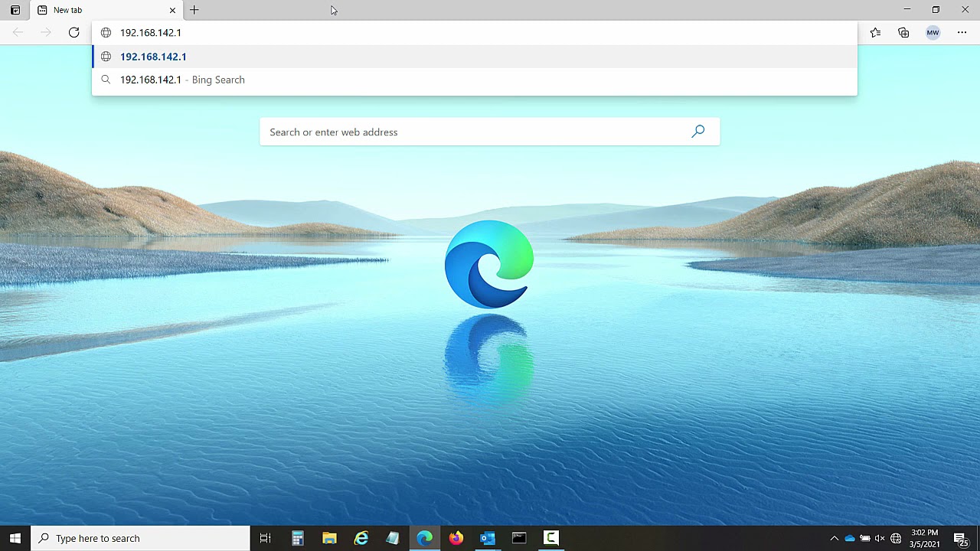Image resolution: width=980 pixels, height=551 pixels.
Task: Select the New tab title
Action: 67,10
